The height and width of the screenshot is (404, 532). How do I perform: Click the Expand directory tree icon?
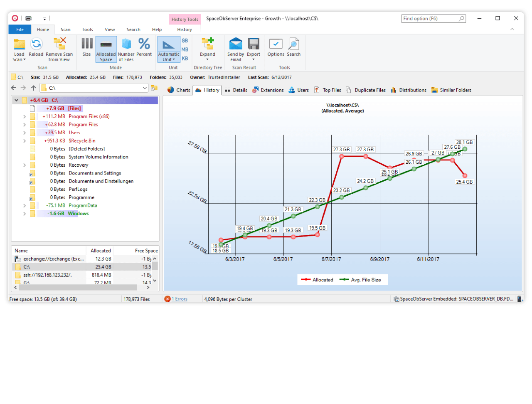click(x=208, y=49)
